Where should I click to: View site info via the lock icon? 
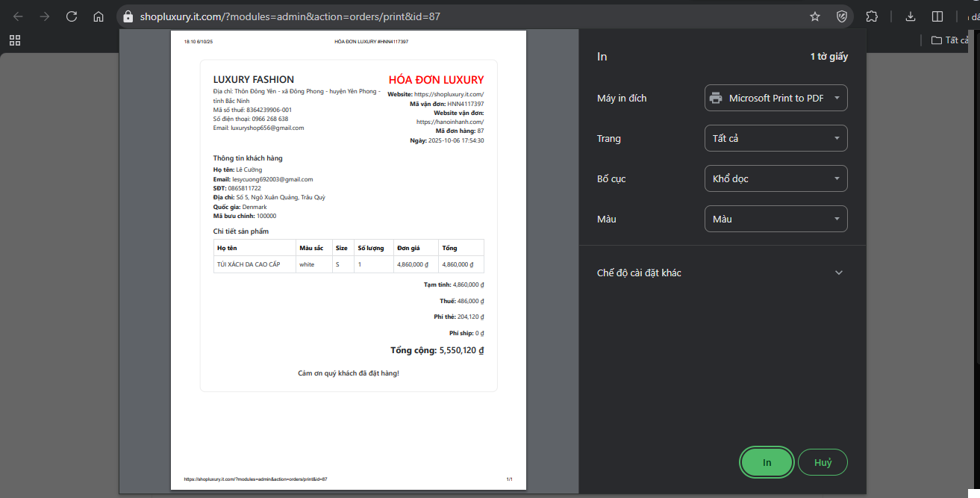click(x=128, y=16)
